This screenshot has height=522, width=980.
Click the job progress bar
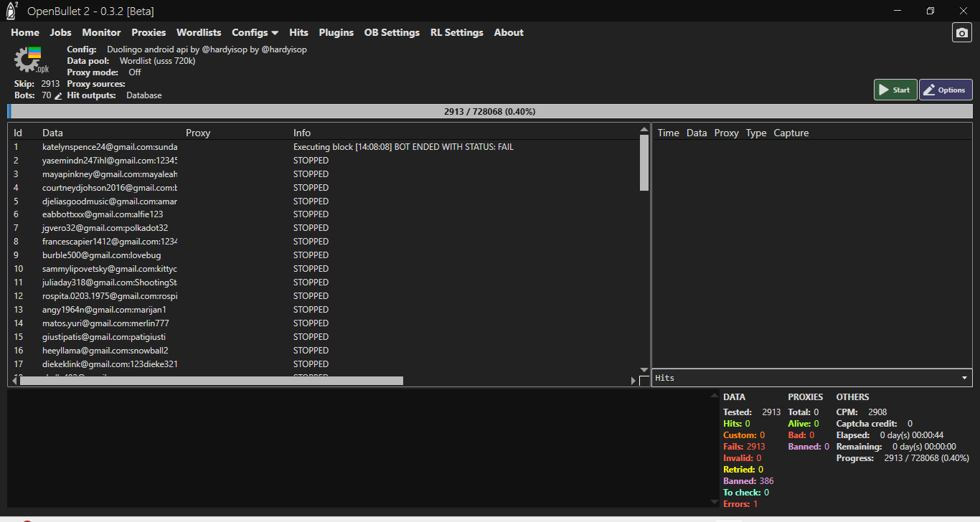(x=490, y=111)
